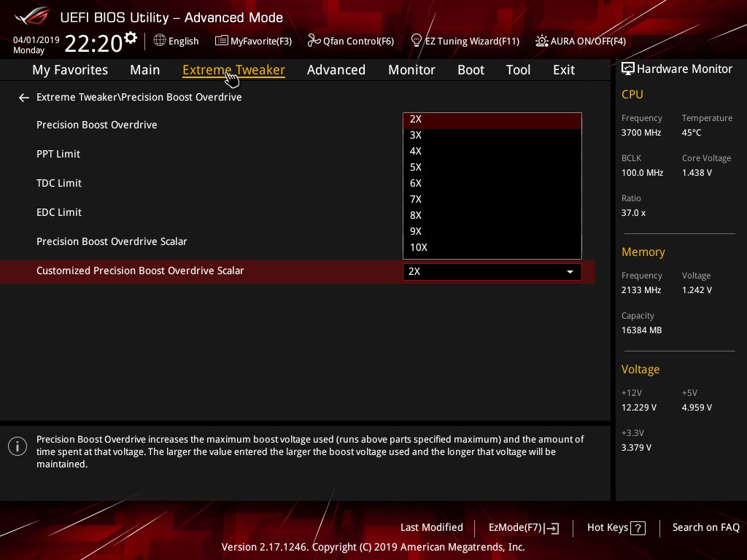This screenshot has height=560, width=747.
Task: Open the Boot tab
Action: 471,70
